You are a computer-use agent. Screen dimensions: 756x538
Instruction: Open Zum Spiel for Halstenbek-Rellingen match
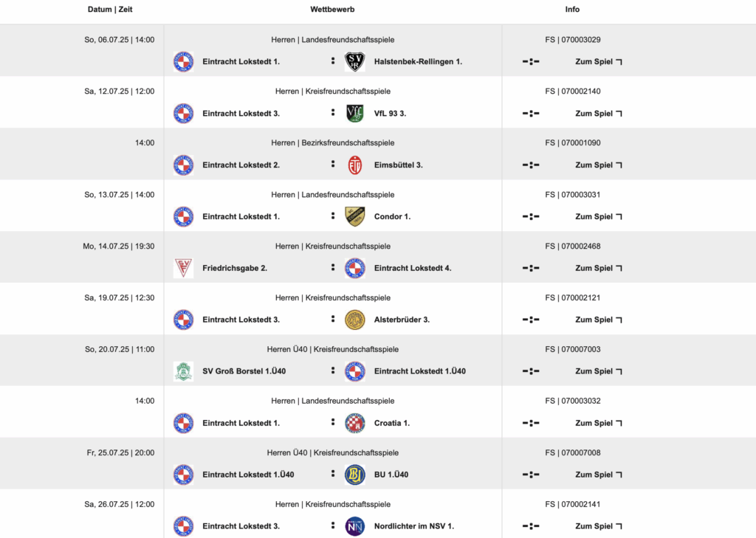[598, 62]
